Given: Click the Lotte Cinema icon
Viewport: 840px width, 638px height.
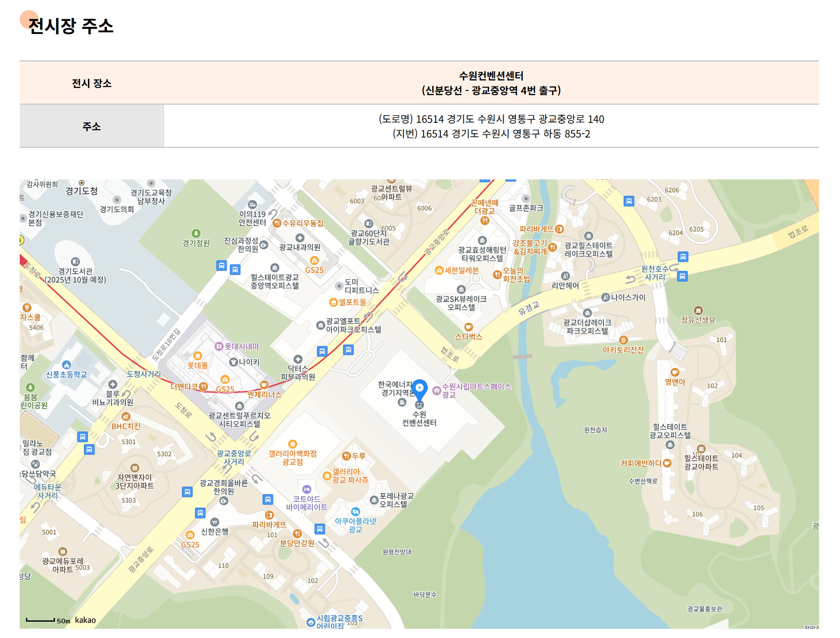Looking at the screenshot, I should 219,346.
